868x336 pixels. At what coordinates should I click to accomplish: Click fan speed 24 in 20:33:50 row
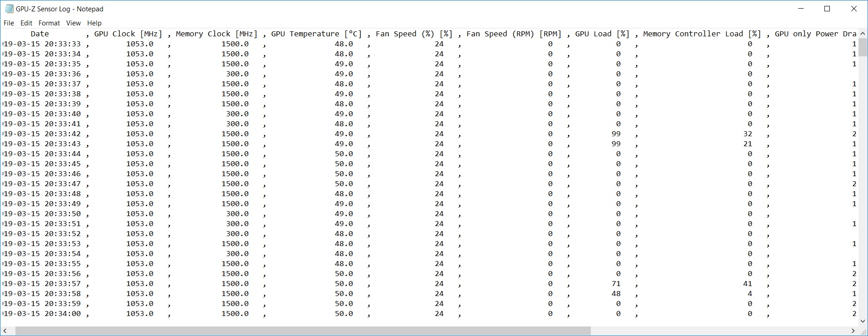click(439, 214)
